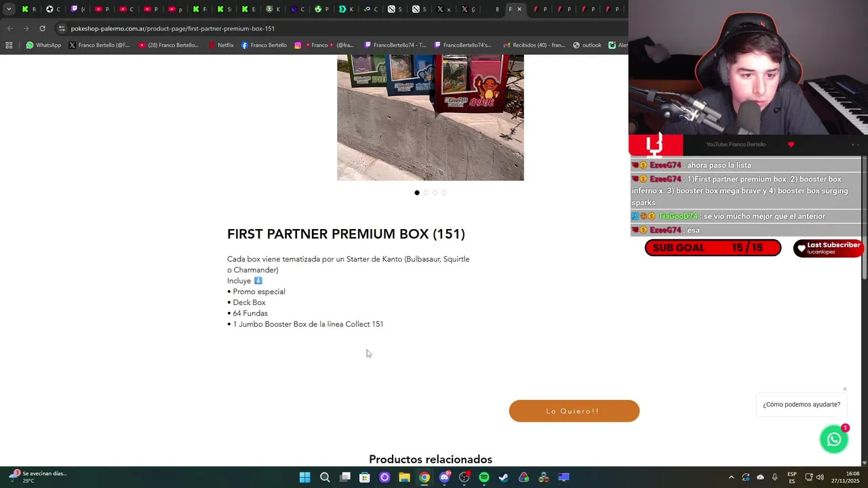This screenshot has width=868, height=488.
Task: Reload the current page
Action: tap(42, 28)
